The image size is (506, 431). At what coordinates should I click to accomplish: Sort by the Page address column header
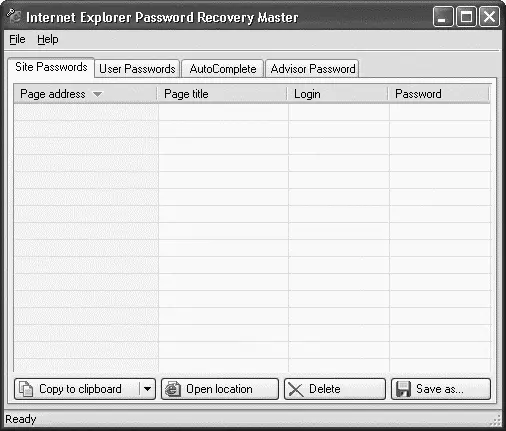(x=85, y=94)
